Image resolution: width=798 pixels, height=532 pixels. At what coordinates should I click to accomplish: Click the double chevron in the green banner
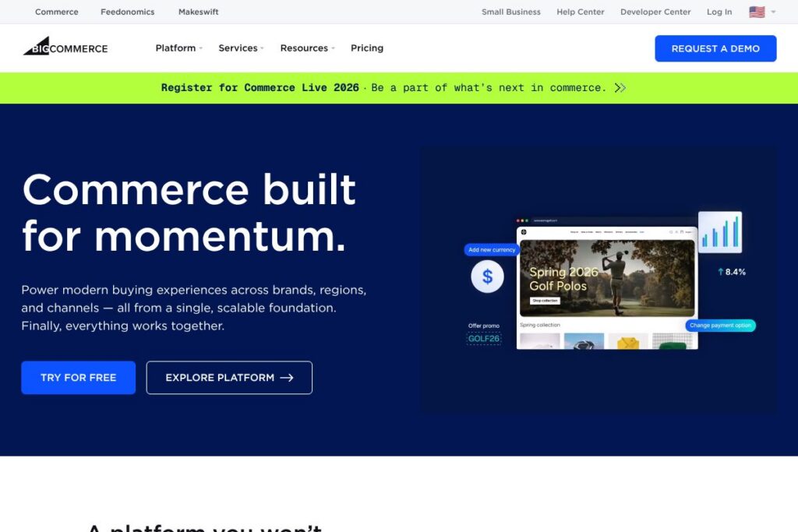[x=620, y=88]
